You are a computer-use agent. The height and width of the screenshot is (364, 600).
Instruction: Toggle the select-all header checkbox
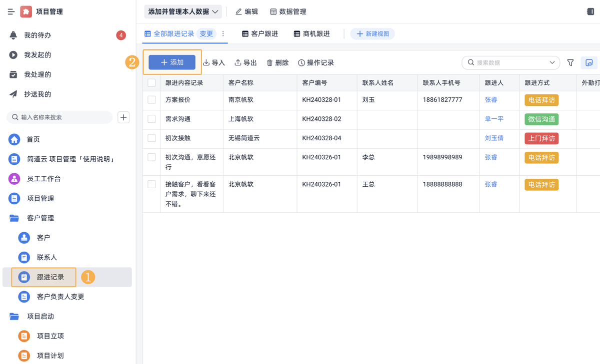151,83
